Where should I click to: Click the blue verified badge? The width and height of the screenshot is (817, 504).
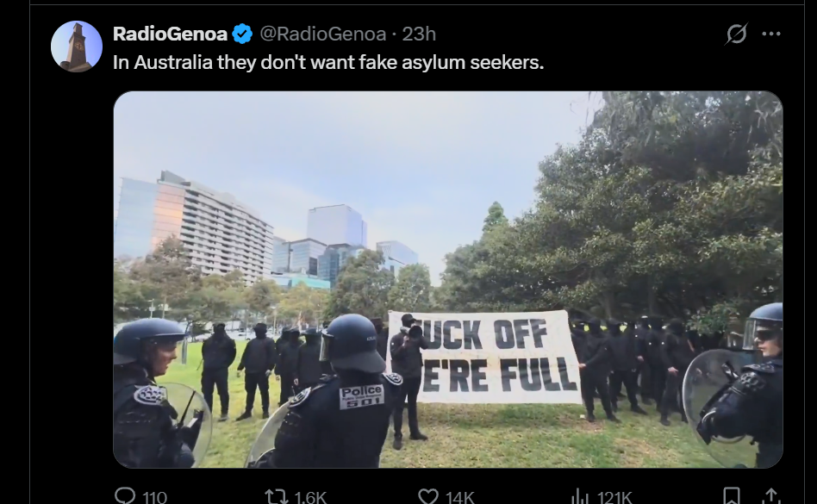pos(242,34)
